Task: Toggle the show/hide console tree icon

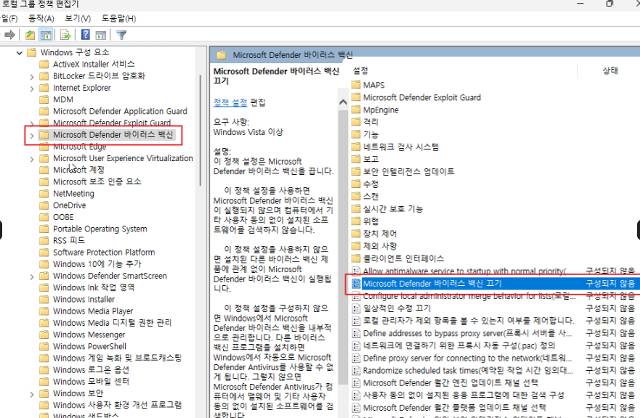Action: pyautogui.click(x=46, y=35)
